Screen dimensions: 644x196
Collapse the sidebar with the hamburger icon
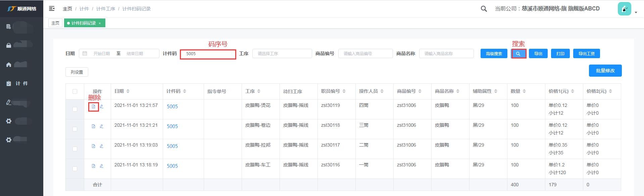[52, 9]
